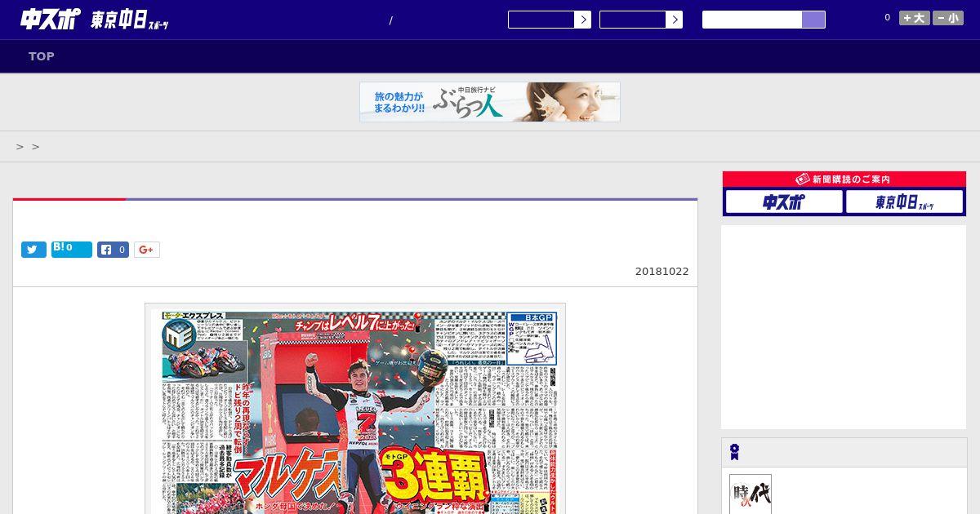The image size is (980, 514).
Task: Share article on Google Plus
Action: 147,250
